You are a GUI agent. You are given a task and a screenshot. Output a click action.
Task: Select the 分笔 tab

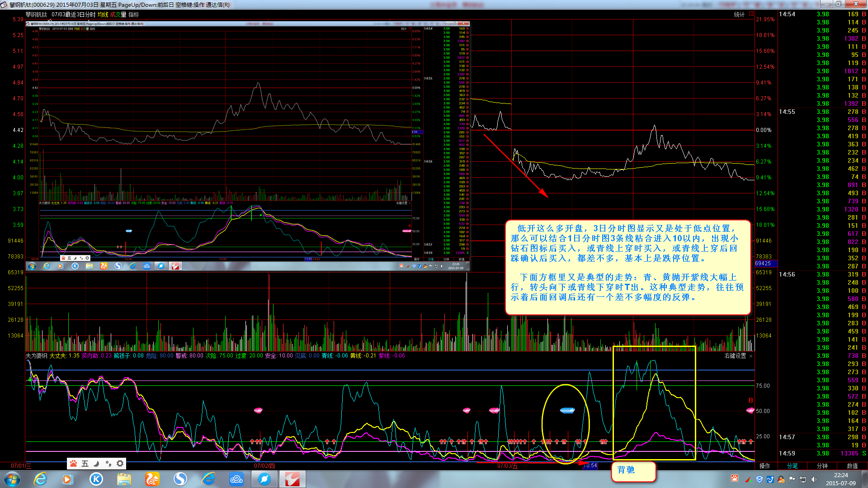(792, 466)
